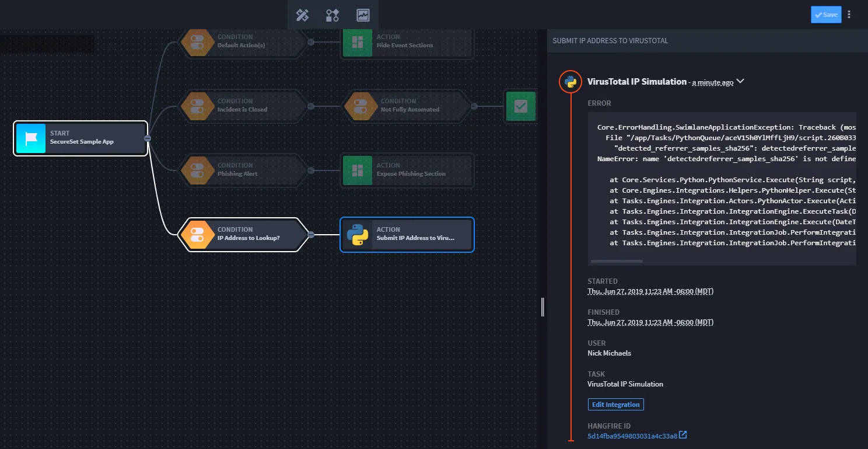Click the Python logo in the log panel
Screen dimensions: 868x449
tap(570, 82)
